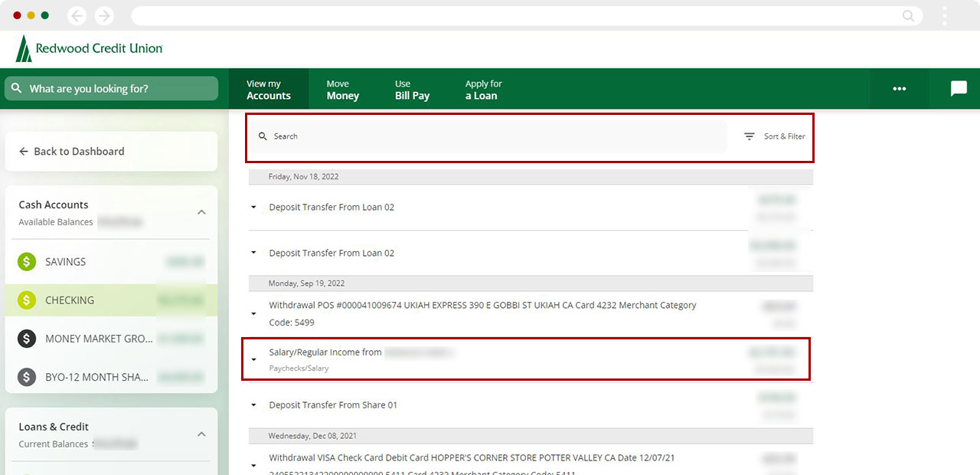Image resolution: width=980 pixels, height=475 pixels.
Task: Expand HOPPER'S CORNER STORE withdrawal row
Action: [x=253, y=466]
